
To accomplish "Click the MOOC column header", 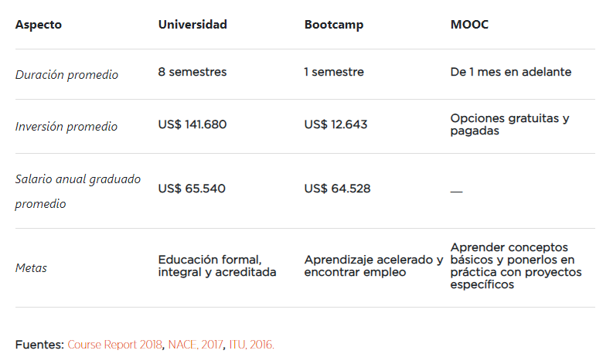I will (x=469, y=25).
